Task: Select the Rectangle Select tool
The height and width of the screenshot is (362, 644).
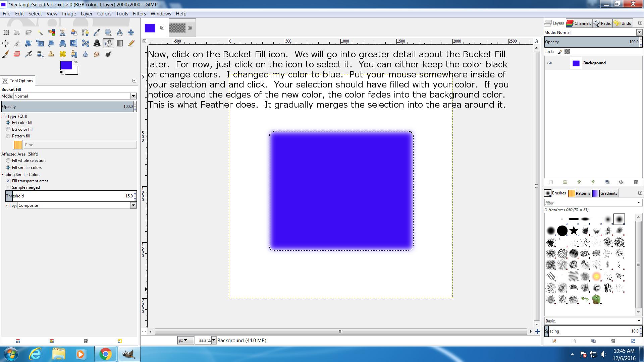Action: tap(6, 33)
